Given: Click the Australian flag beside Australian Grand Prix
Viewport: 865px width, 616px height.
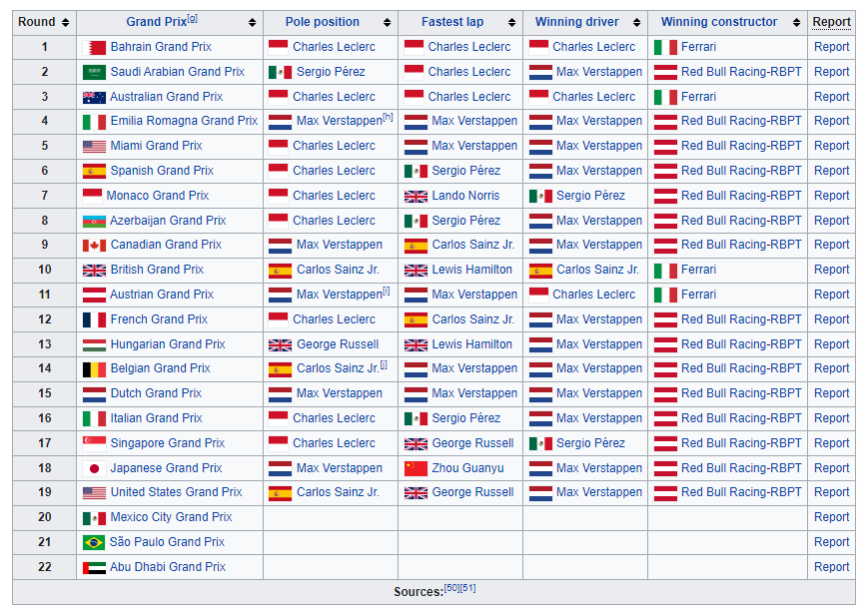Looking at the screenshot, I should [x=94, y=98].
